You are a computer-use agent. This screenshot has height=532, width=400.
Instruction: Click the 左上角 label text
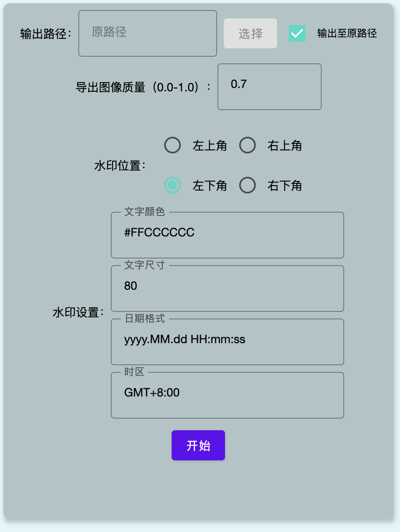(x=210, y=146)
